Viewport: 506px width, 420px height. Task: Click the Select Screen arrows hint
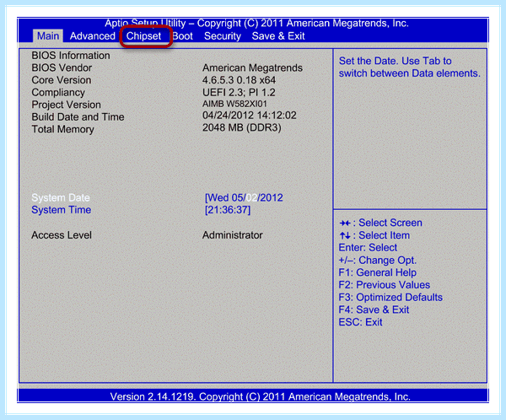click(x=380, y=223)
